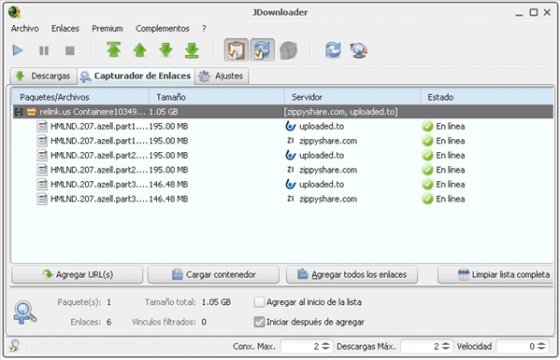Click Agregar URL(s) button

(x=77, y=274)
